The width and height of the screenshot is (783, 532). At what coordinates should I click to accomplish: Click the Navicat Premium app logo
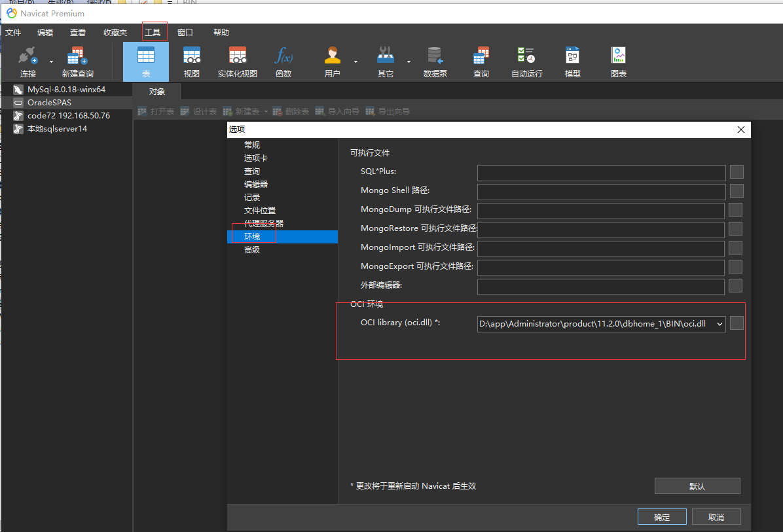click(x=12, y=13)
